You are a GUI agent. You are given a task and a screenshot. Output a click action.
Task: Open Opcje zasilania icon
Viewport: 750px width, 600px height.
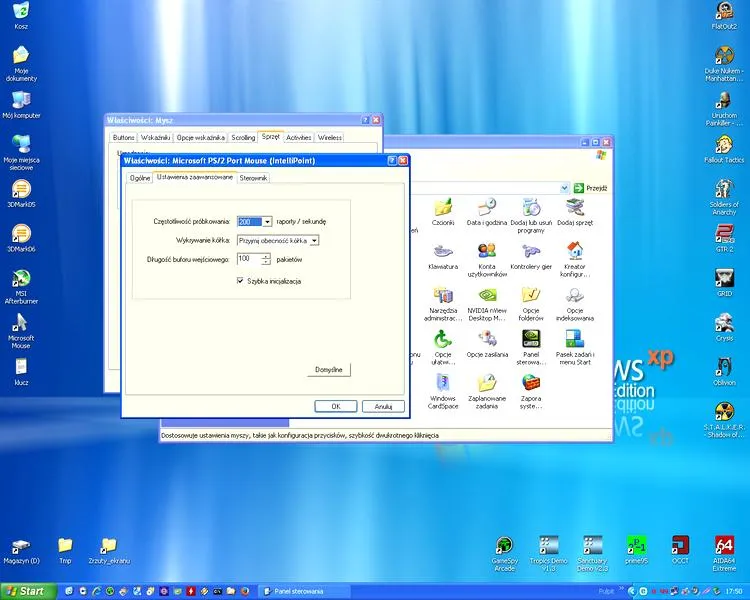pyautogui.click(x=487, y=344)
